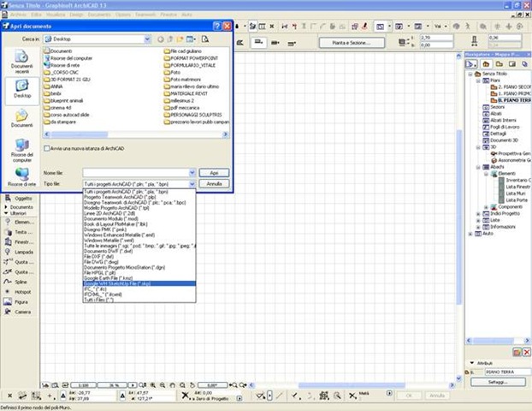Image resolution: width=532 pixels, height=411 pixels.
Task: Click the red delete icon in navigator
Action: pos(526,352)
